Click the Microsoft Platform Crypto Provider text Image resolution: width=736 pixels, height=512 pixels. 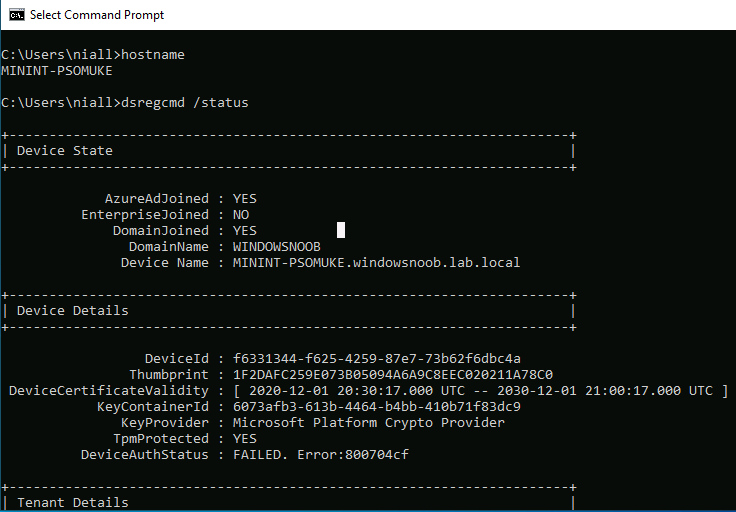point(368,422)
